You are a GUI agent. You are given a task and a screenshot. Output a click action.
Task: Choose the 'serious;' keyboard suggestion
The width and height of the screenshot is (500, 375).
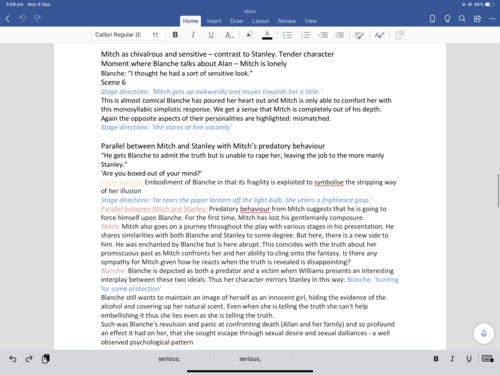169,359
